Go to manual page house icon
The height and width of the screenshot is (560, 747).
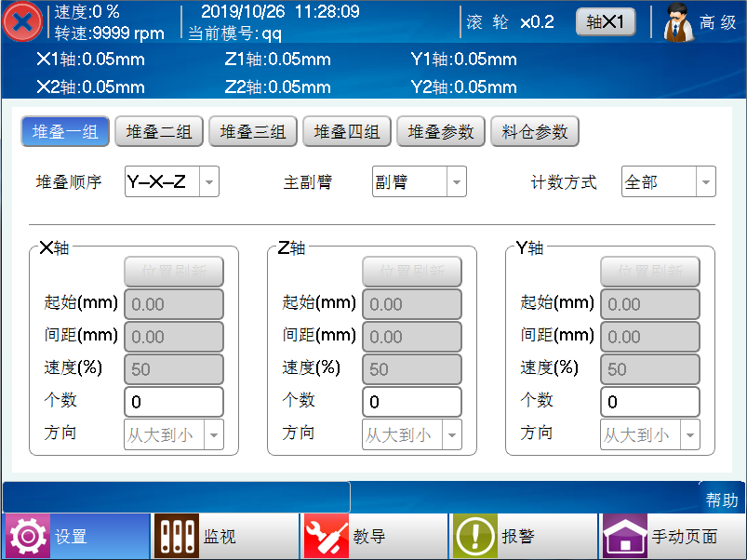coord(625,536)
